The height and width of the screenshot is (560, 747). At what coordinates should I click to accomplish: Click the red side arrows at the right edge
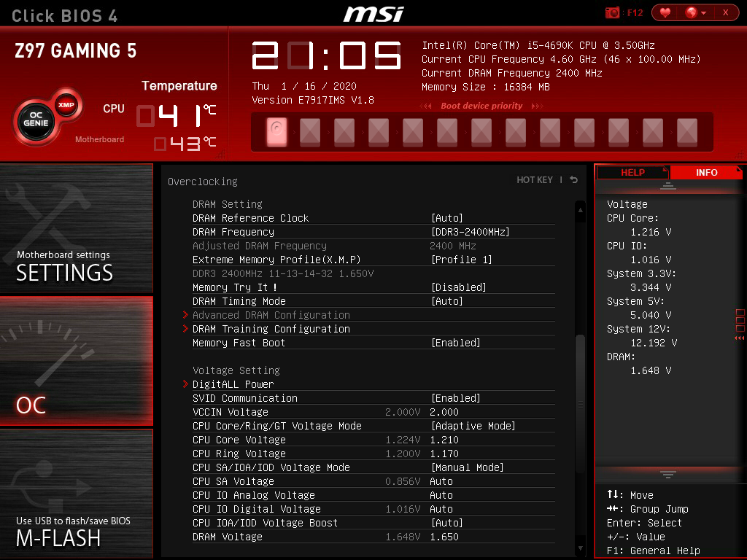click(740, 338)
